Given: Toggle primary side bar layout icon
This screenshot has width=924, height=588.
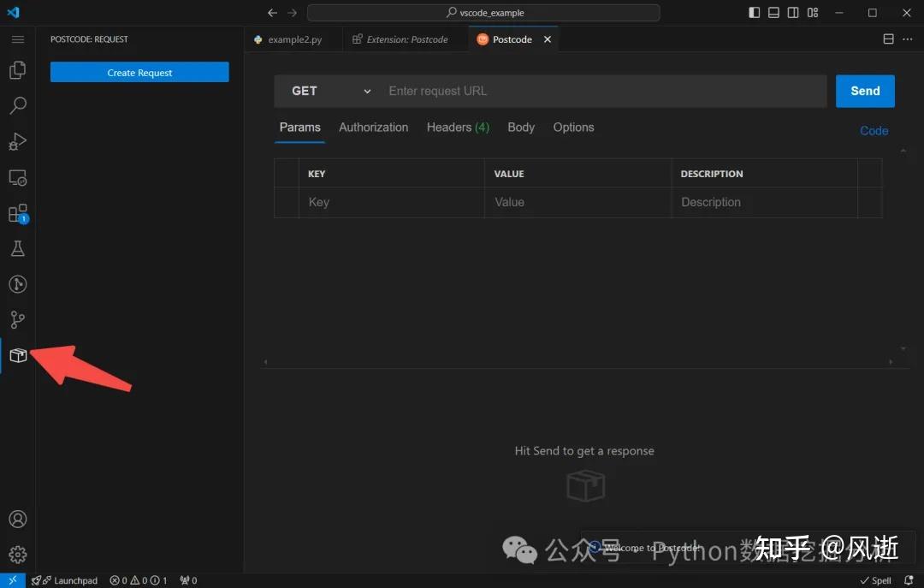Looking at the screenshot, I should [755, 12].
